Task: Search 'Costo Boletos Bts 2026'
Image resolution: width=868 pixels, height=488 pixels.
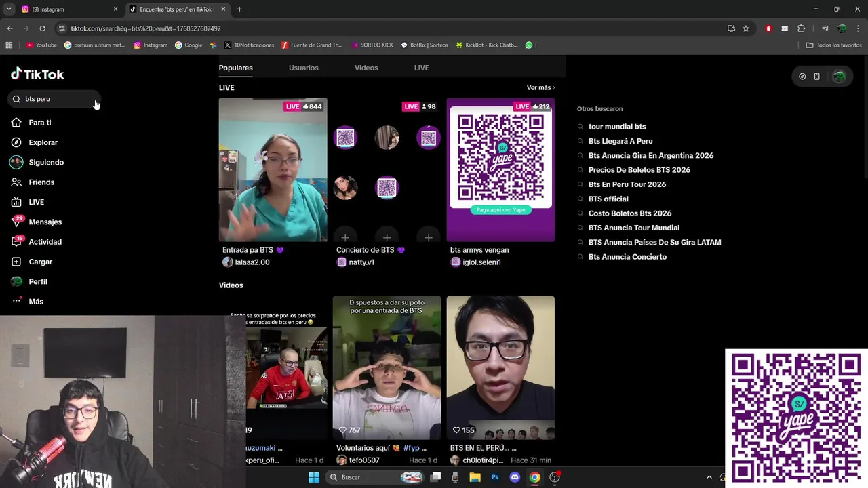Action: click(x=630, y=213)
